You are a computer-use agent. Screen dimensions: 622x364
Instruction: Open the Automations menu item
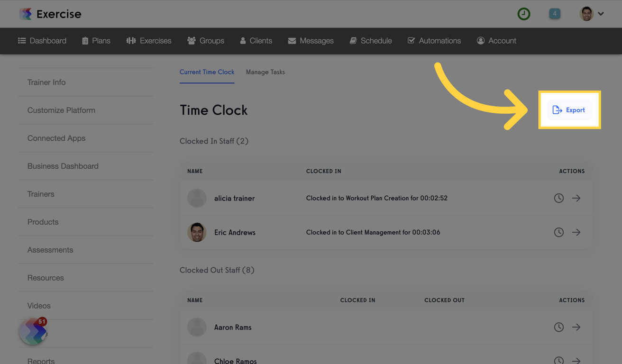coord(434,41)
